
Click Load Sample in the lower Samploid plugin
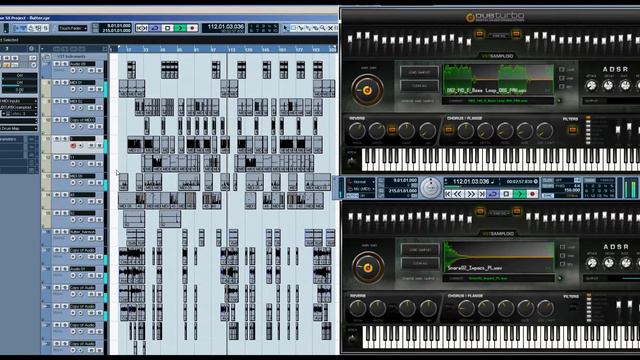[420, 249]
